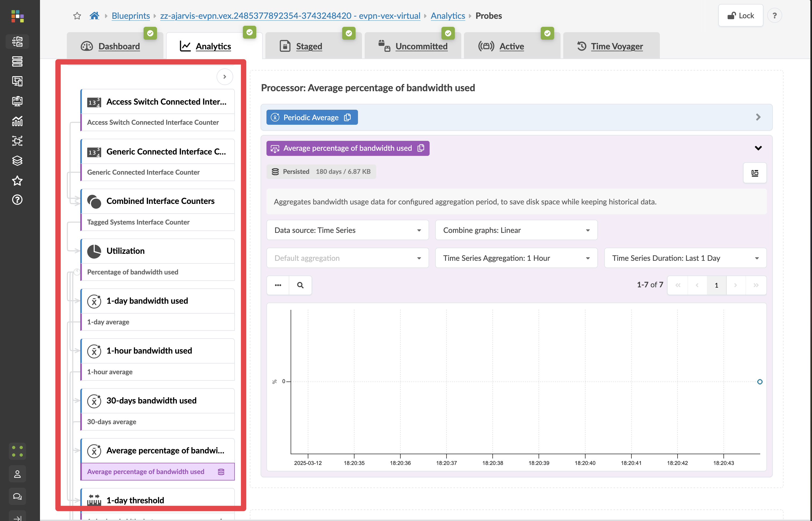Viewport: 812px width, 521px height.
Task: Click the stage layout settings icon button
Action: (755, 173)
